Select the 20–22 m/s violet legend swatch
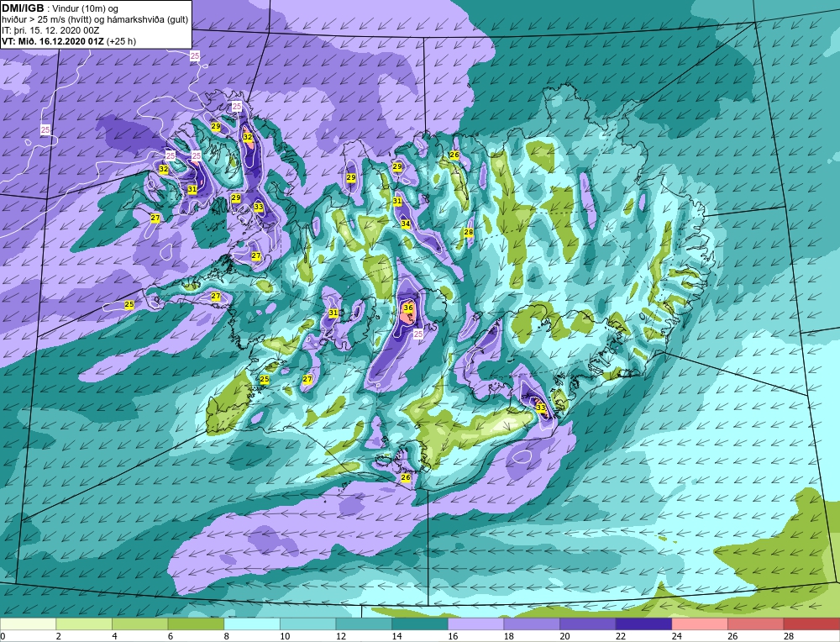The height and width of the screenshot is (642, 840). point(588,624)
